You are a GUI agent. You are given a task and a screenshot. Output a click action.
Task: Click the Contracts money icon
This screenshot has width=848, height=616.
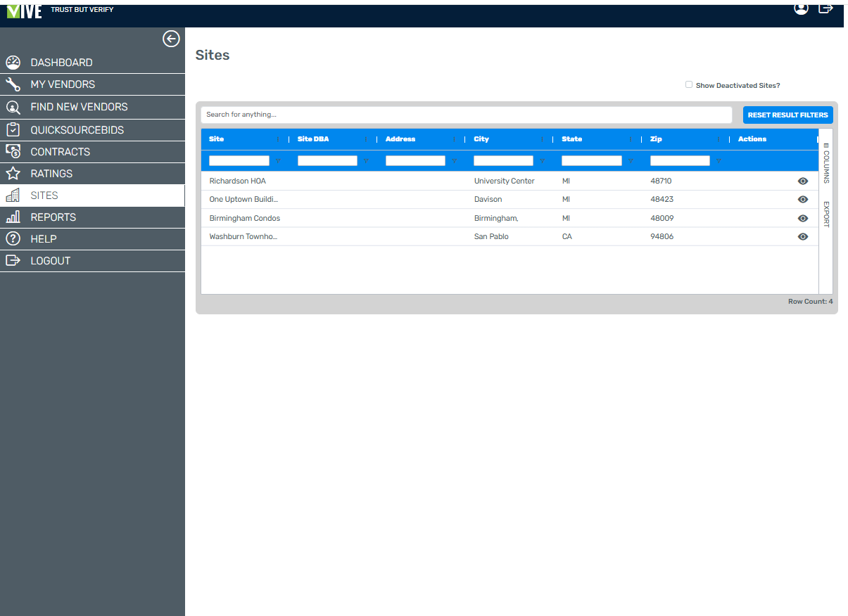(13, 152)
